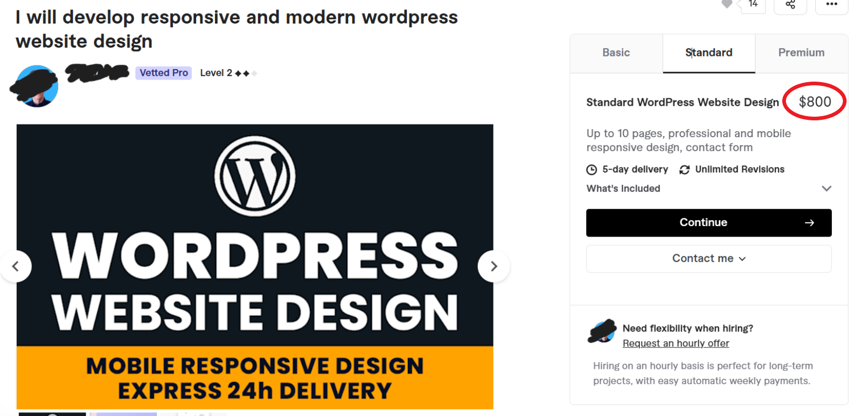Click the Unlimited Revisions refresh icon
The height and width of the screenshot is (416, 868).
(x=684, y=170)
